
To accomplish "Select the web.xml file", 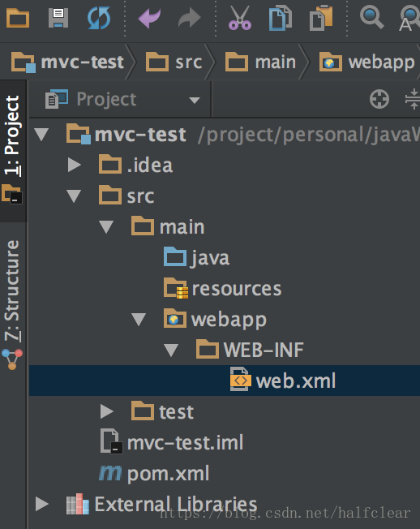I will (283, 381).
